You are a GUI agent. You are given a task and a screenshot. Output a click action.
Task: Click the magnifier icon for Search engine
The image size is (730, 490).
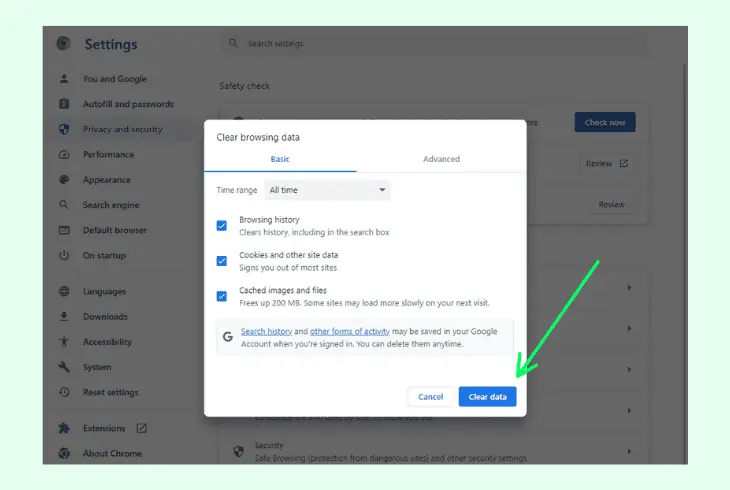64,205
